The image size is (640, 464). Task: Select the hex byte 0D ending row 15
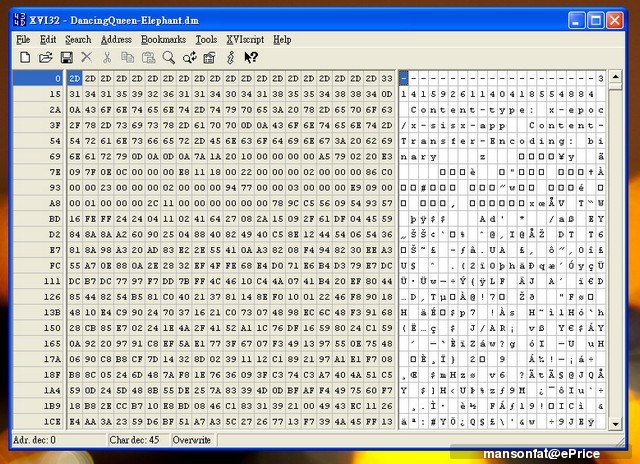pyautogui.click(x=387, y=94)
